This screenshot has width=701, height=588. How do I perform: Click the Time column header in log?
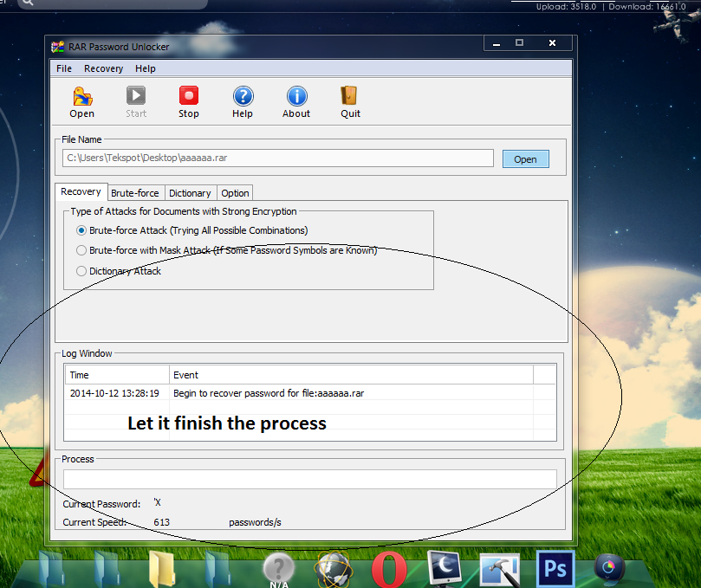[117, 375]
